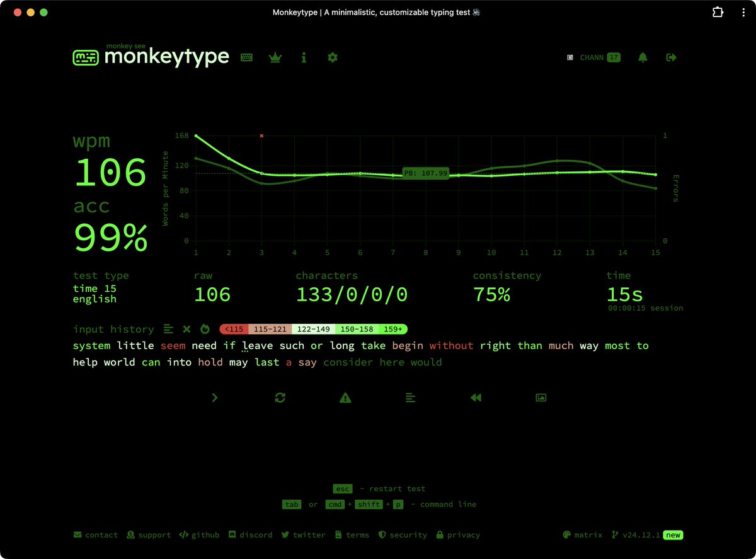Click the tab key hint

[x=292, y=504]
